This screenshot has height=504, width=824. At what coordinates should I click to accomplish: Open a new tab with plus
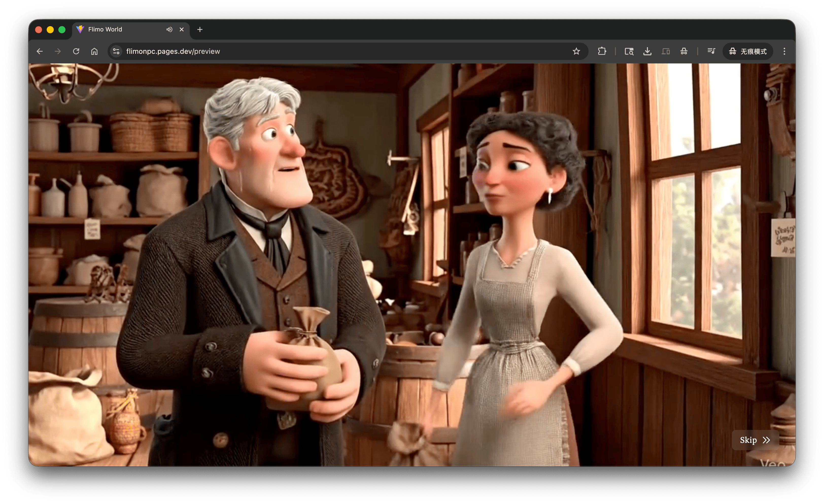pyautogui.click(x=200, y=29)
